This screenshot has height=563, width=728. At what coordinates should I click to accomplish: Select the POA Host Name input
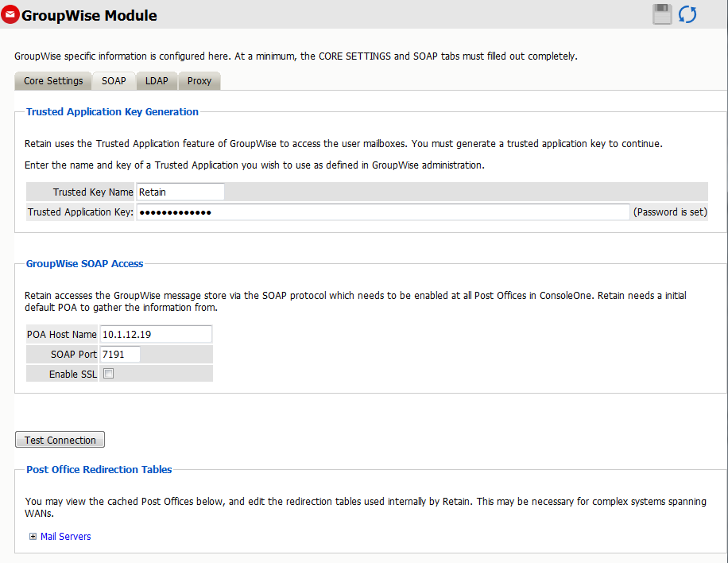[156, 335]
